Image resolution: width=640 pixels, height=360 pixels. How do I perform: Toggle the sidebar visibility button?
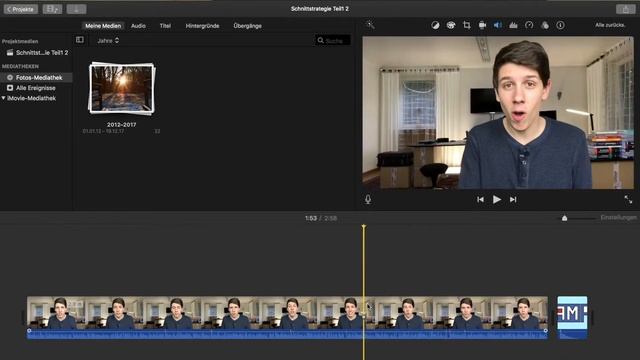click(80, 40)
